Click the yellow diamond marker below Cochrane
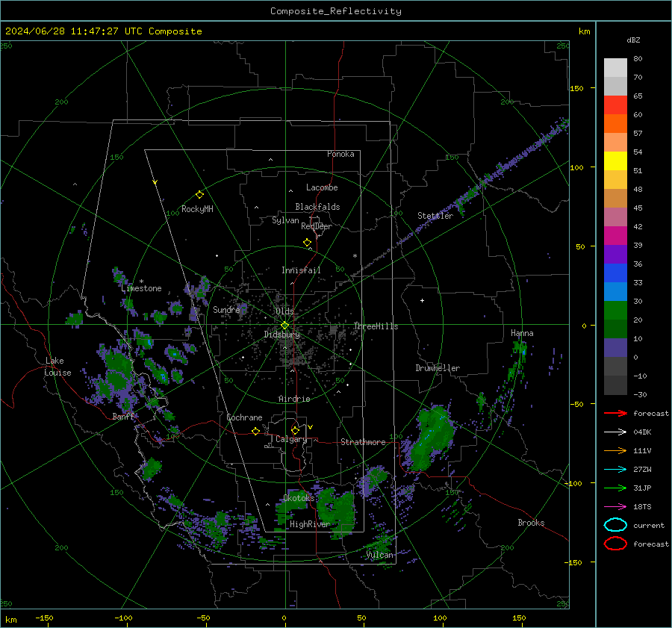Screen dimensions: 672x628 point(255,432)
